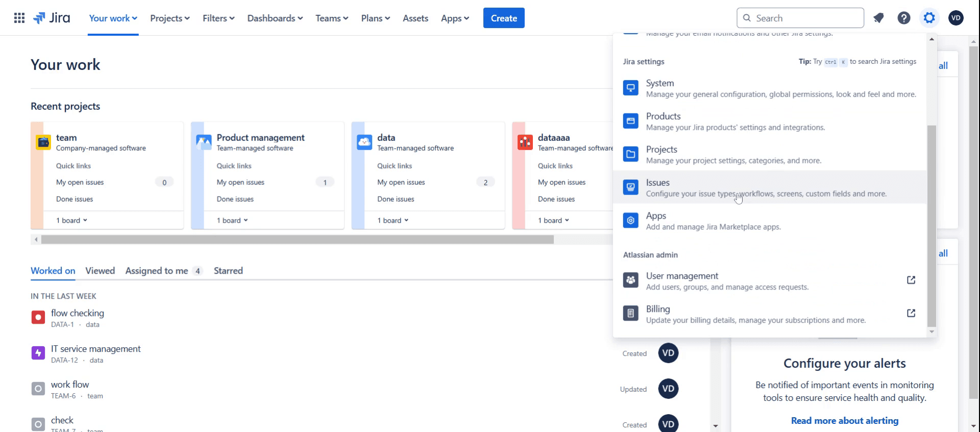Click the team project avatar icon
The image size is (980, 432).
click(x=43, y=142)
